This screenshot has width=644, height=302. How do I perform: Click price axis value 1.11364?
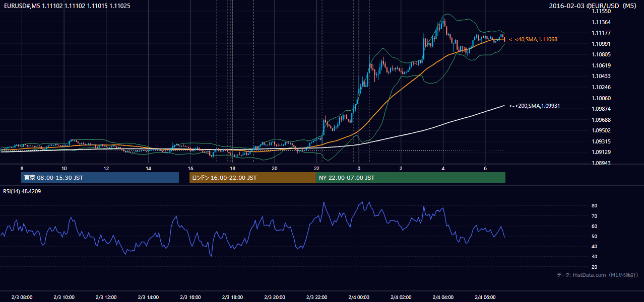pyautogui.click(x=602, y=22)
